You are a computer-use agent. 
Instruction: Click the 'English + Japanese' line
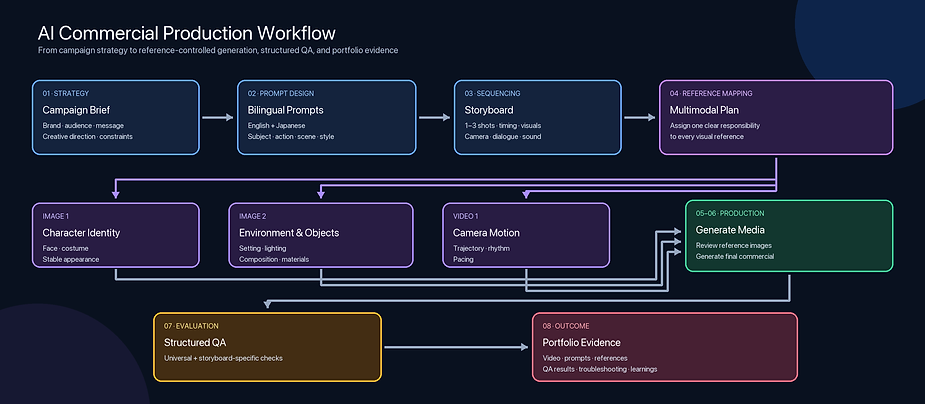[277, 126]
